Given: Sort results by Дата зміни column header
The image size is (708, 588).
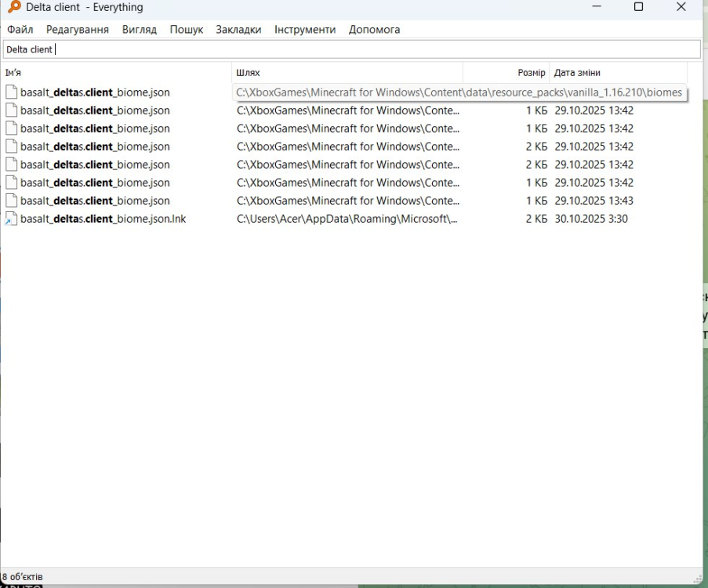Looking at the screenshot, I should coord(618,73).
